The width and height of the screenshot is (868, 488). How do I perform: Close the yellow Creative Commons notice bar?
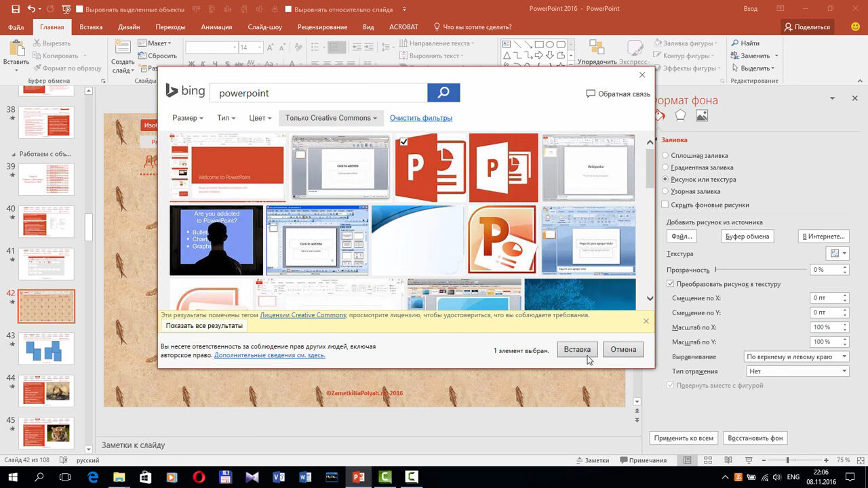click(646, 321)
